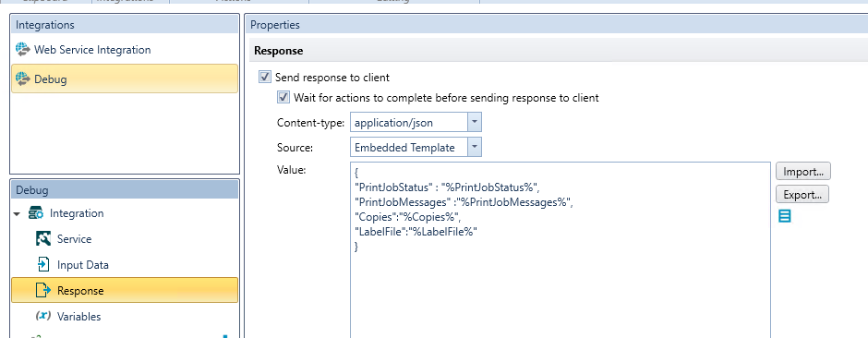Click the Response page icon
This screenshot has width=868, height=338.
click(x=43, y=290)
